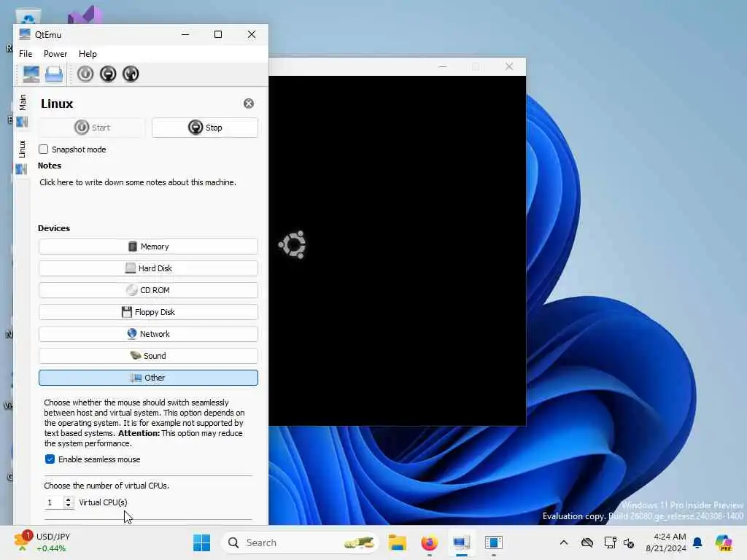Close the QEMU virtual machine display window
Image resolution: width=747 pixels, height=560 pixels.
pyautogui.click(x=509, y=66)
